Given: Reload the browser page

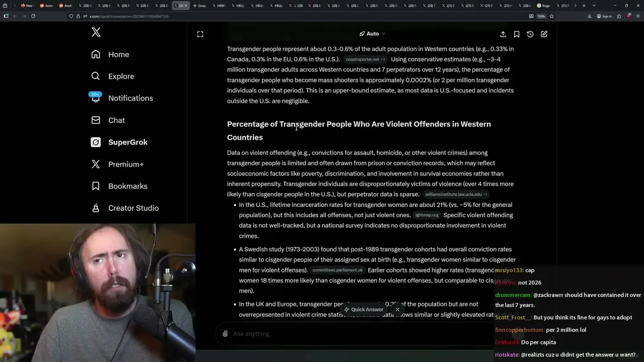Looking at the screenshot, I should [x=33, y=16].
